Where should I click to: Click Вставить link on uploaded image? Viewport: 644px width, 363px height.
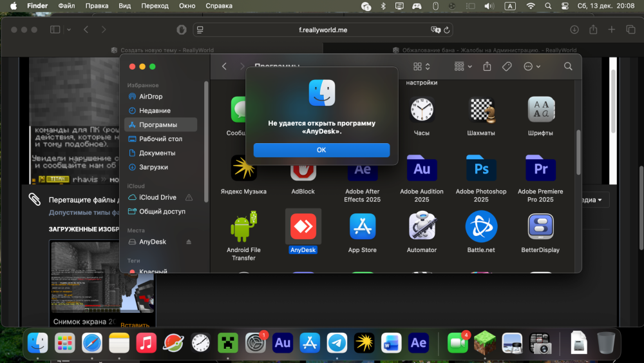point(135,325)
